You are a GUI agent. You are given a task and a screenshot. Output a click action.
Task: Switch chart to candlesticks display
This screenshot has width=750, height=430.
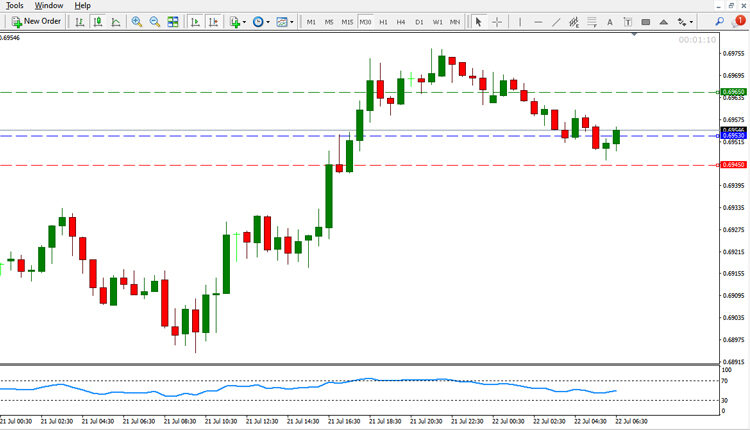point(98,22)
